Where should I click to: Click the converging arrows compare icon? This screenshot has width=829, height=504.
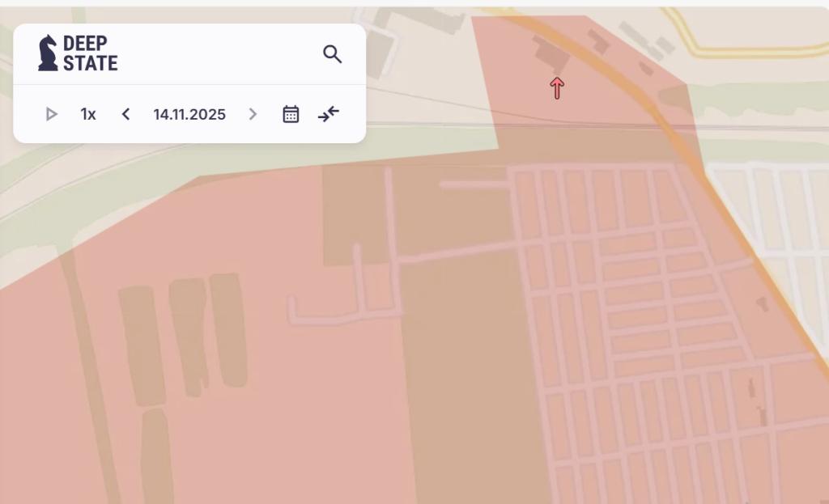point(329,114)
